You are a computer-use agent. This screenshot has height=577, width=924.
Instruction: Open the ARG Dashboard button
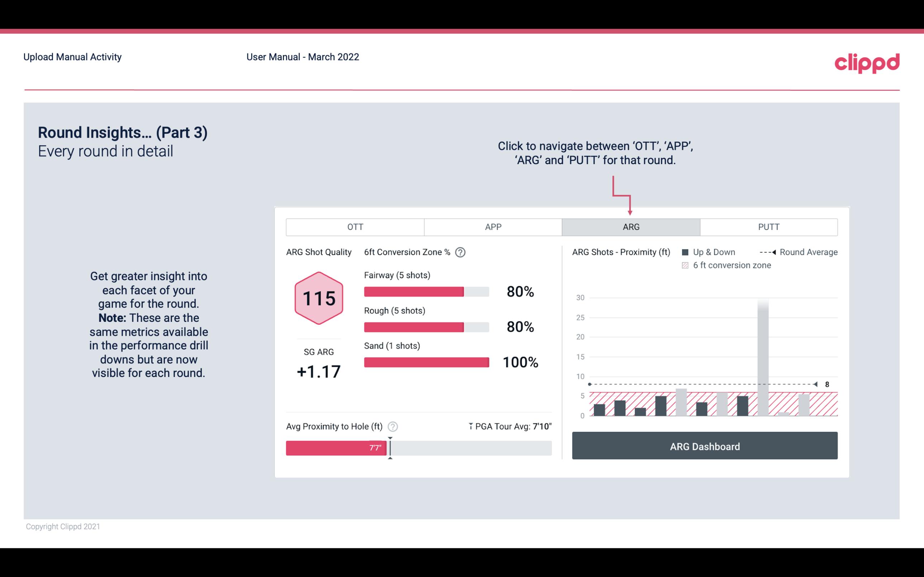pyautogui.click(x=703, y=446)
